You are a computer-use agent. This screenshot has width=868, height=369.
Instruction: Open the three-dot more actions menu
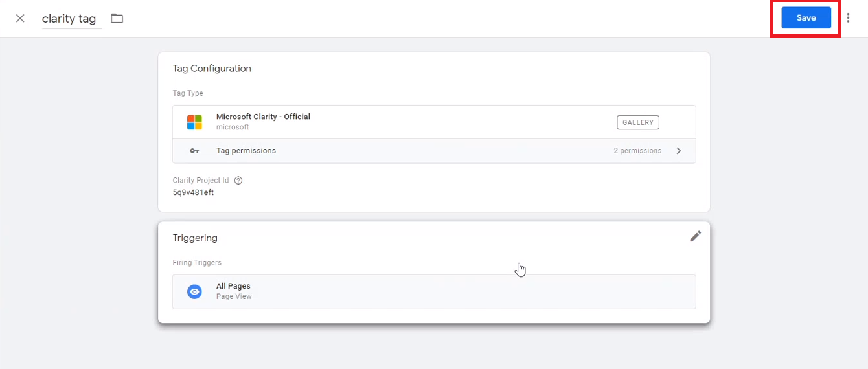point(848,18)
